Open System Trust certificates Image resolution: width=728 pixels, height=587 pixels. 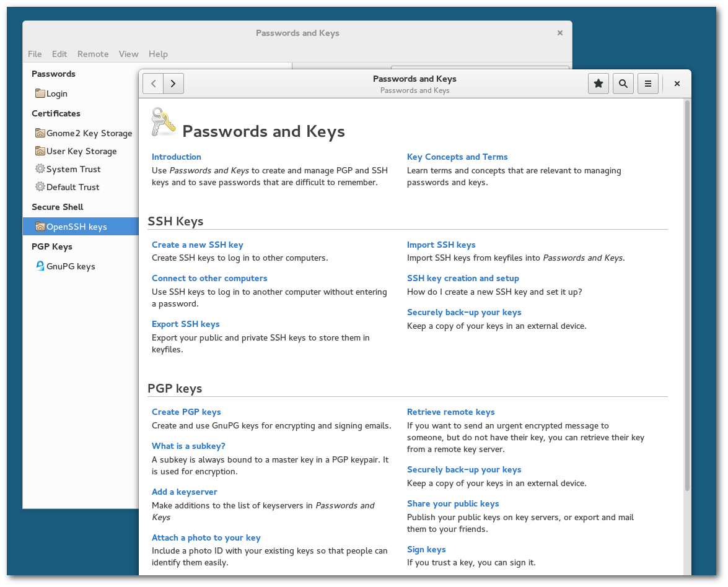pos(73,168)
